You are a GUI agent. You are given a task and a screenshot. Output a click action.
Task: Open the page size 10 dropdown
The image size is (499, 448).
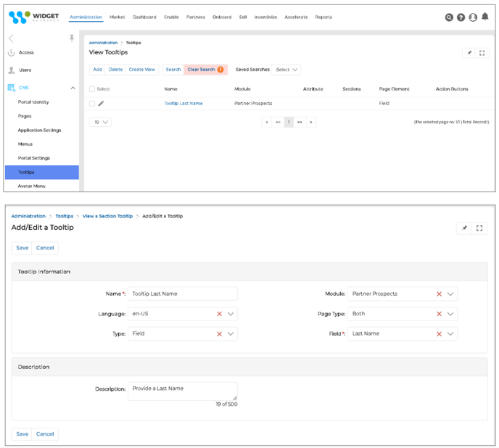(101, 123)
